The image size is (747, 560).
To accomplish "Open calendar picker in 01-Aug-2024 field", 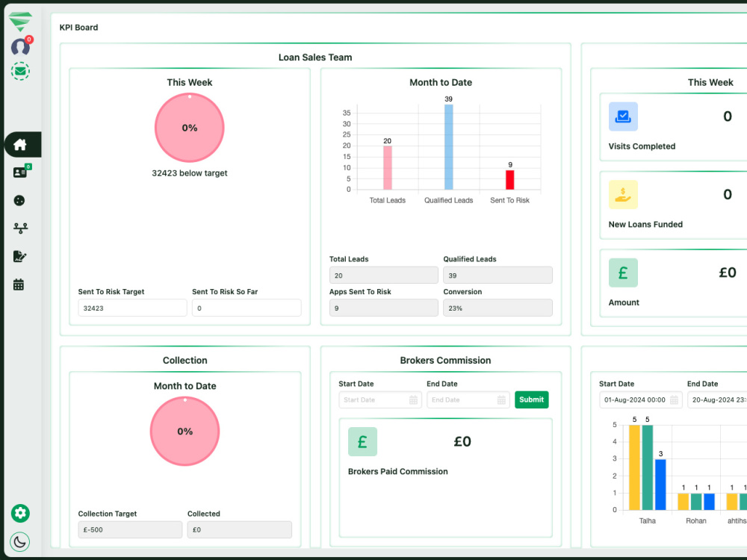I will [x=674, y=400].
